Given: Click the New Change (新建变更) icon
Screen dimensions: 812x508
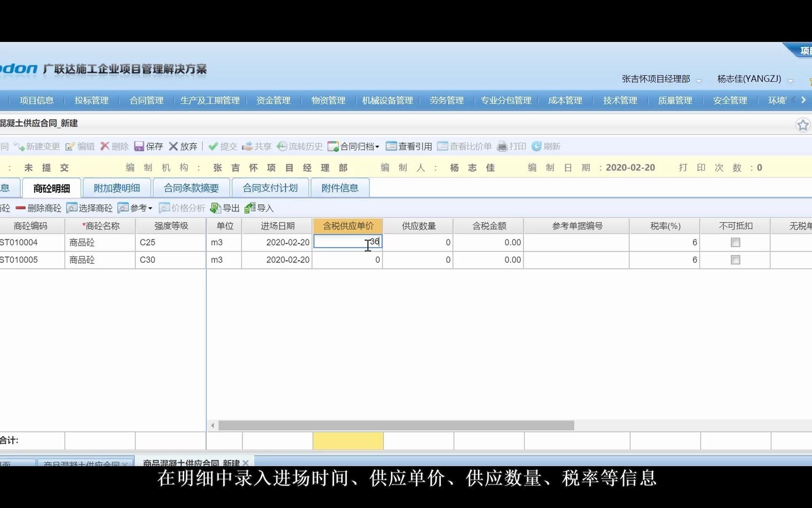Looking at the screenshot, I should (19, 146).
